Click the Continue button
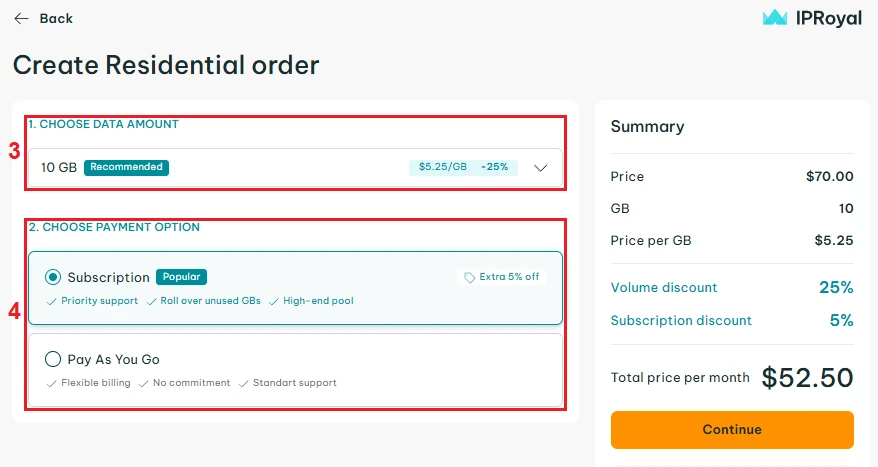Viewport: 878px width, 467px height. [732, 429]
